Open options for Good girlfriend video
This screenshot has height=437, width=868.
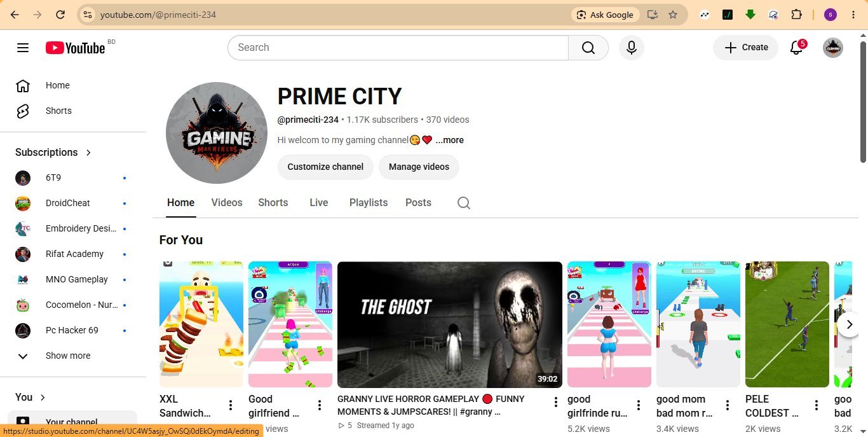coord(320,405)
